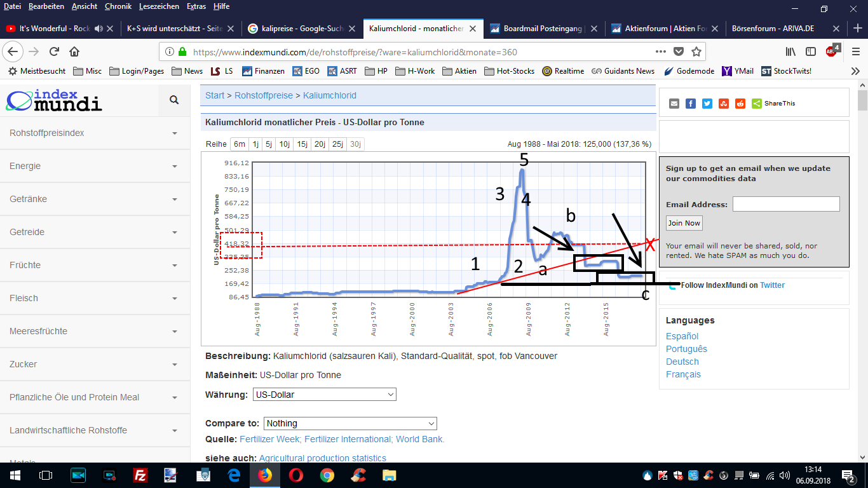Bookmark this page with the star
The height and width of the screenshot is (488, 868).
click(696, 51)
